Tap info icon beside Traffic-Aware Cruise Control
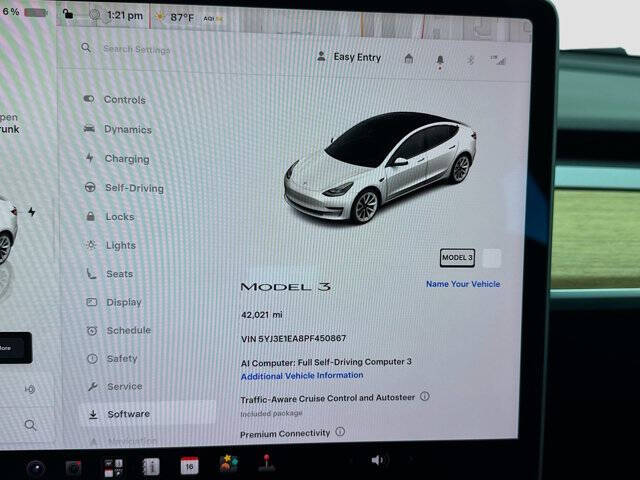 pos(424,396)
